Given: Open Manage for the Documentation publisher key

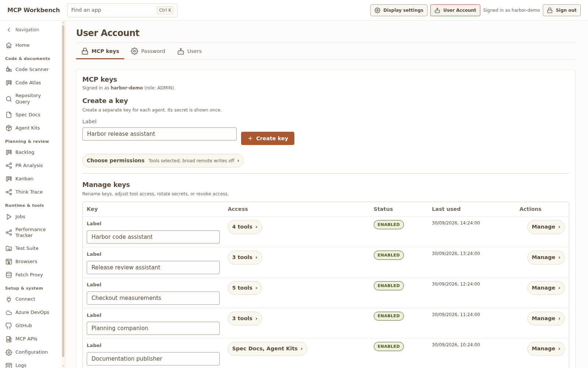Looking at the screenshot, I should tap(546, 349).
